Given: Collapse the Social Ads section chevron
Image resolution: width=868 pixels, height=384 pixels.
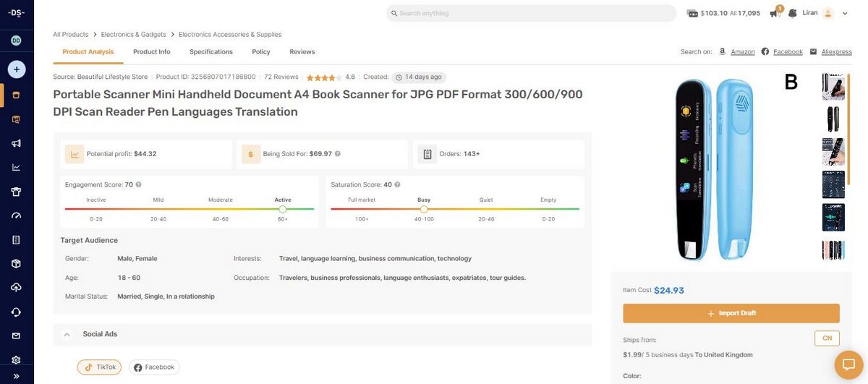Looking at the screenshot, I should (67, 334).
